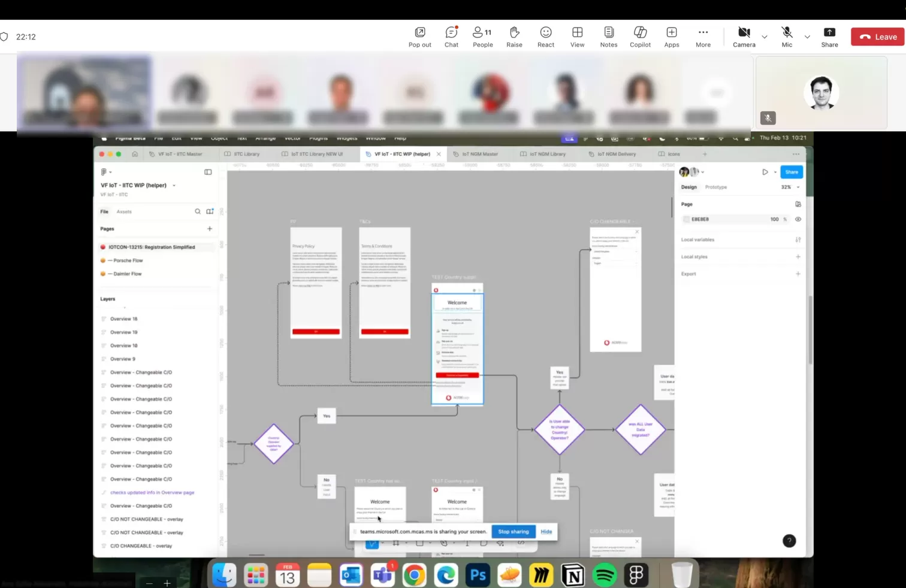Image resolution: width=906 pixels, height=588 pixels.
Task: Toggle page color visibility eye icon
Action: click(798, 219)
